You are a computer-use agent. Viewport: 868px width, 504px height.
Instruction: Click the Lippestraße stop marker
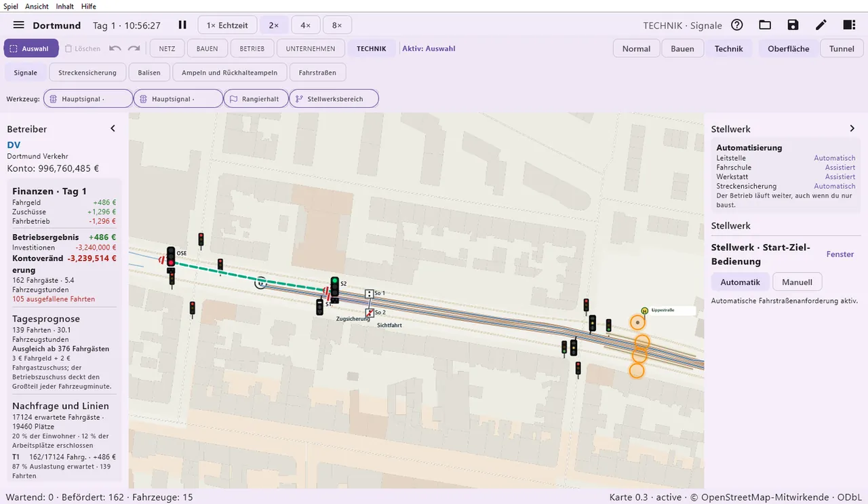[x=645, y=311]
